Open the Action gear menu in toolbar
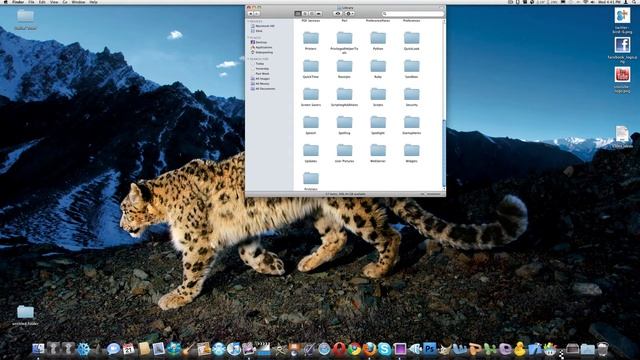640x360 pixels. pyautogui.click(x=350, y=13)
